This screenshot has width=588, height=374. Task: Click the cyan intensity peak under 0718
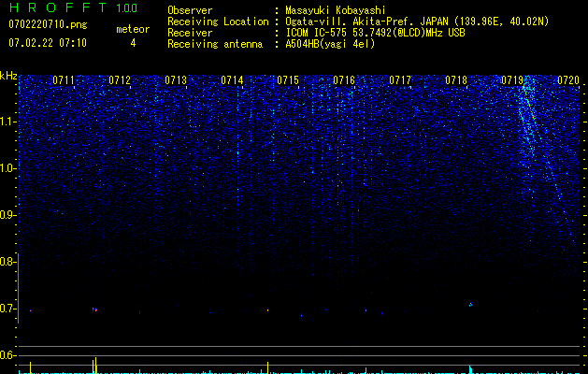pyautogui.click(x=470, y=369)
